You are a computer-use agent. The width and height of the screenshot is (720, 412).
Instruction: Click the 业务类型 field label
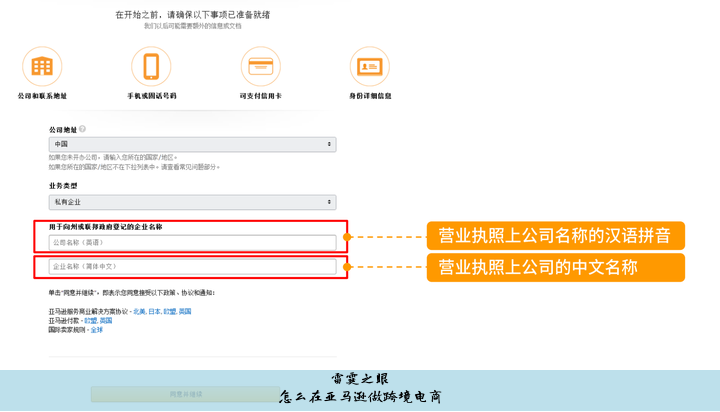[63, 186]
